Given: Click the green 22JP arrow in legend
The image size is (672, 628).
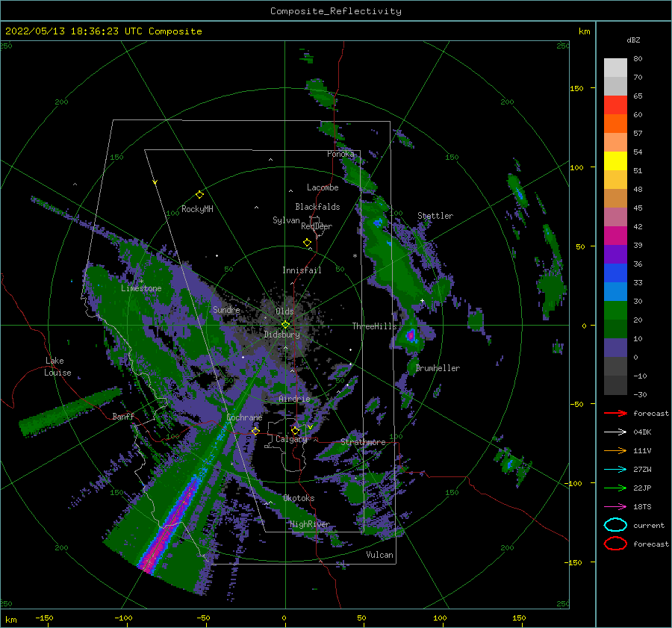Looking at the screenshot, I should (x=615, y=488).
